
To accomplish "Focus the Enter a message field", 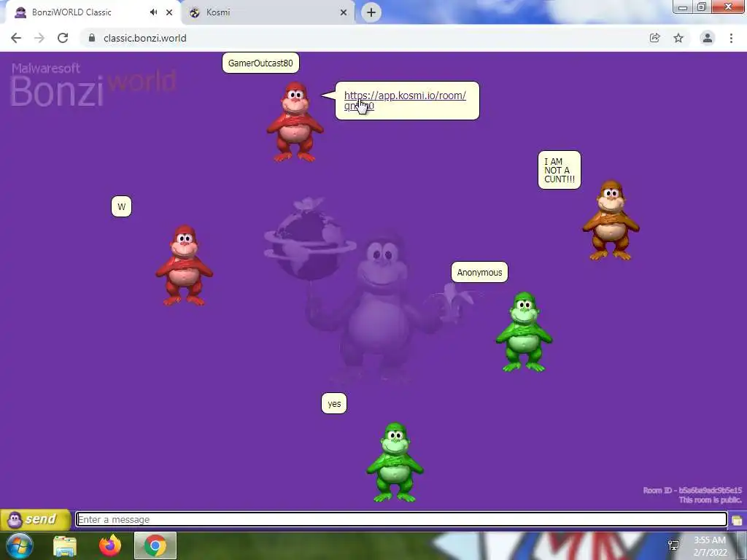I will (x=402, y=519).
